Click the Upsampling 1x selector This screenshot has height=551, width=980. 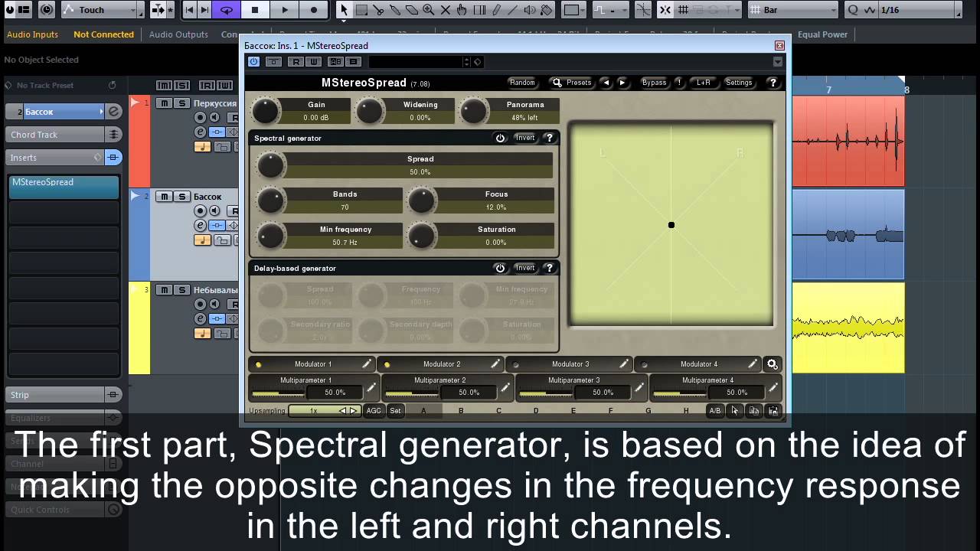click(x=324, y=411)
